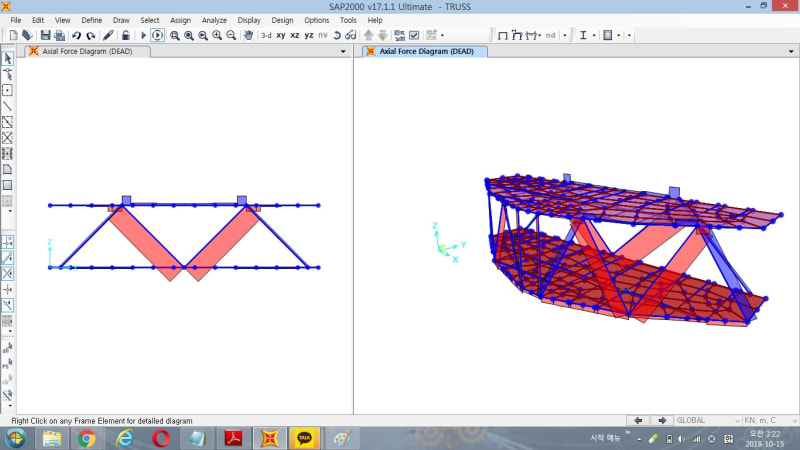Open dropdown next to the nd button
This screenshot has height=450, width=800.
click(565, 35)
